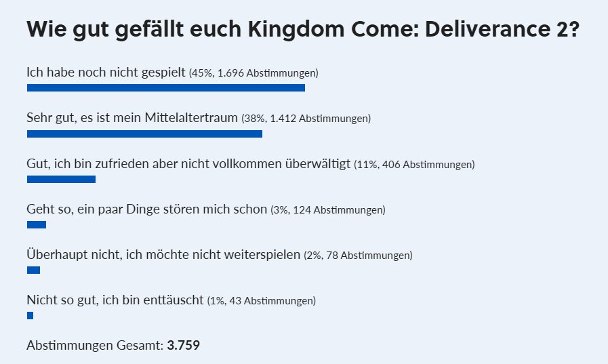Click the 2% result bar

(33, 270)
